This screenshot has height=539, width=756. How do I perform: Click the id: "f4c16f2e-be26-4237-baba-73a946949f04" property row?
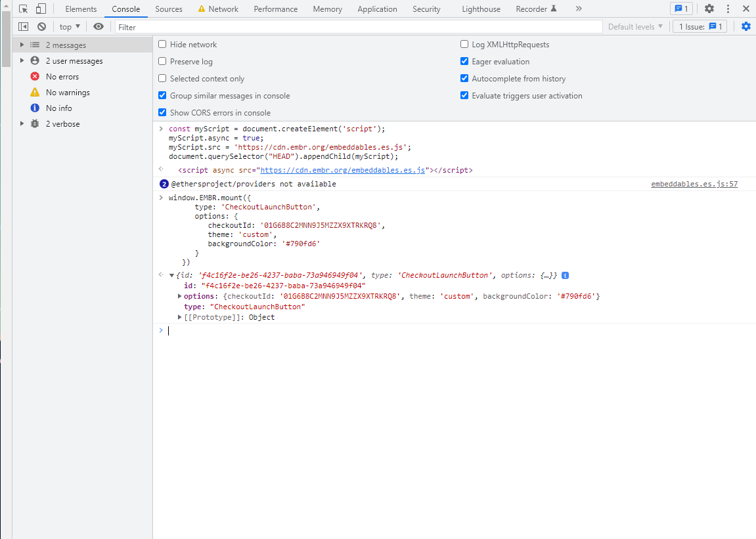pos(275,286)
